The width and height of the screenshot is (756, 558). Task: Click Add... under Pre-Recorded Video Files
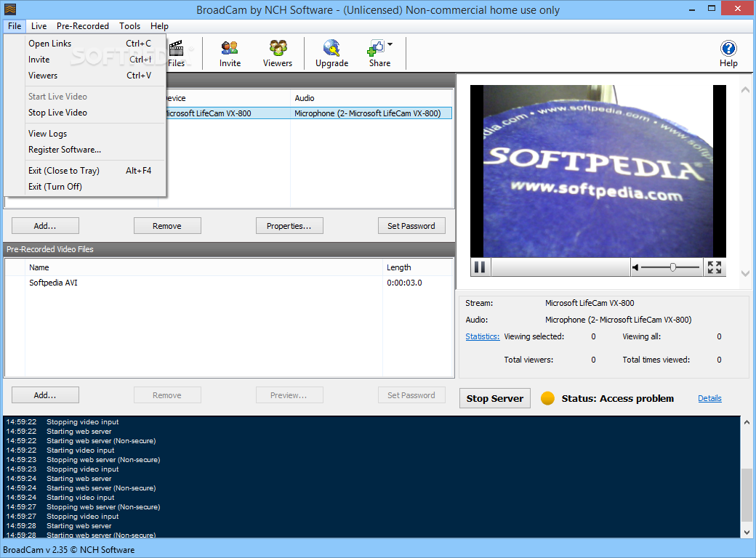[x=45, y=395]
